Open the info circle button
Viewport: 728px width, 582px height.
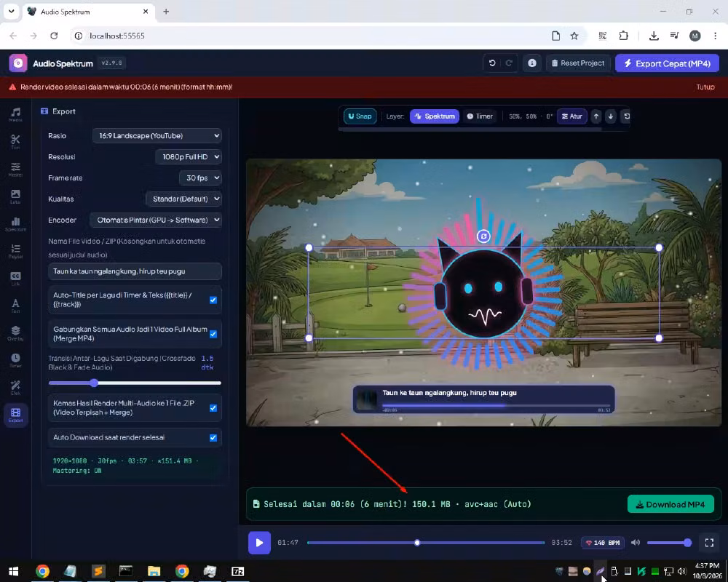click(532, 63)
